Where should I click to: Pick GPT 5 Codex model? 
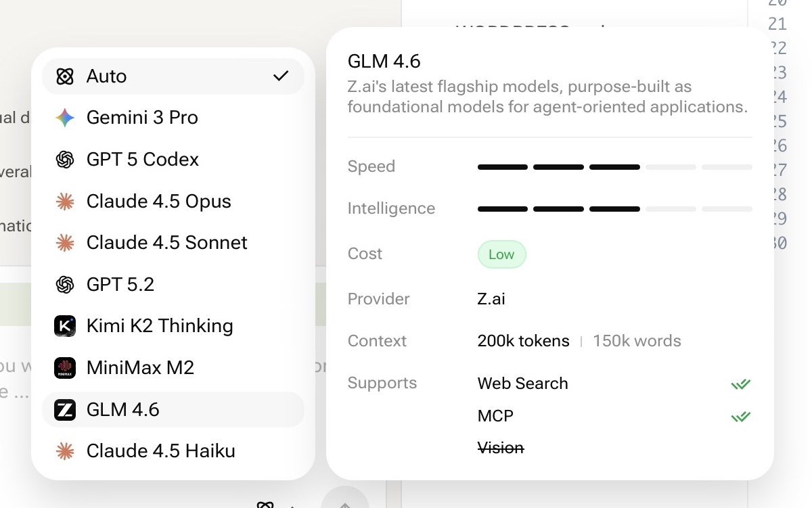(x=173, y=160)
